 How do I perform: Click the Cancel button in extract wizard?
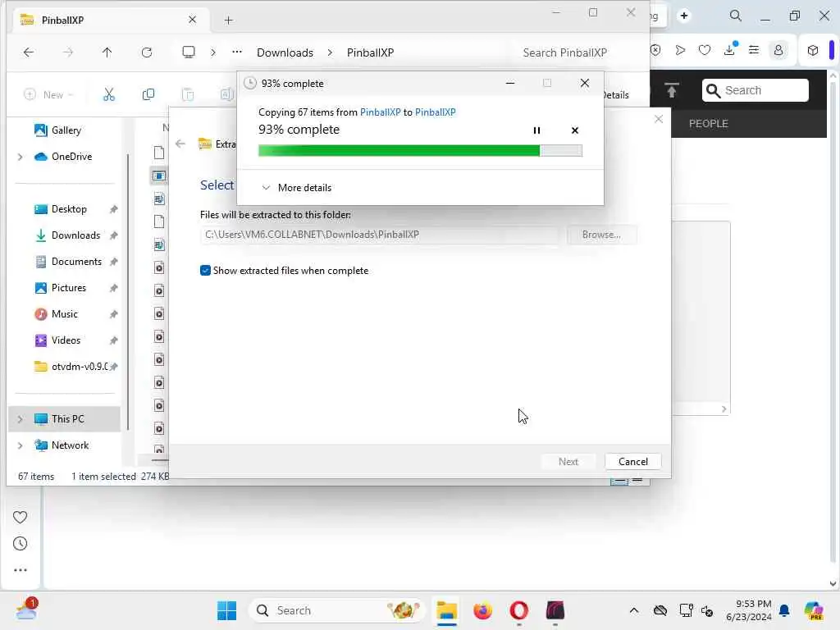[632, 461]
